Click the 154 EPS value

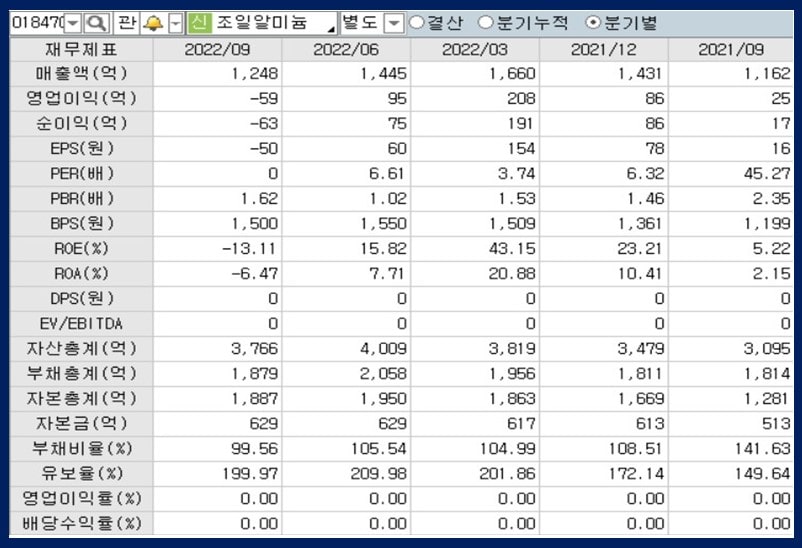(x=521, y=149)
